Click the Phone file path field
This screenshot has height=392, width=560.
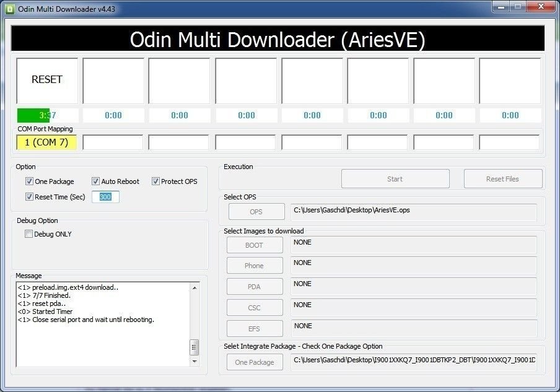[x=414, y=265]
